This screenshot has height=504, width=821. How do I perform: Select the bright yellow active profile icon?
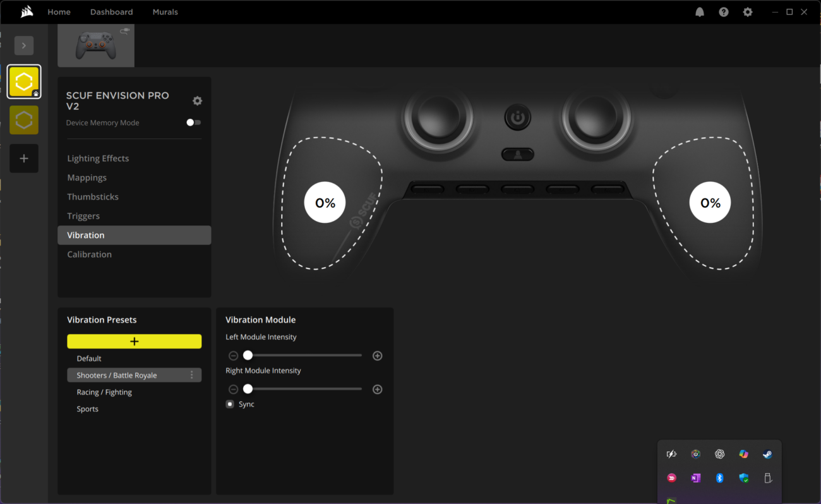[x=24, y=81]
